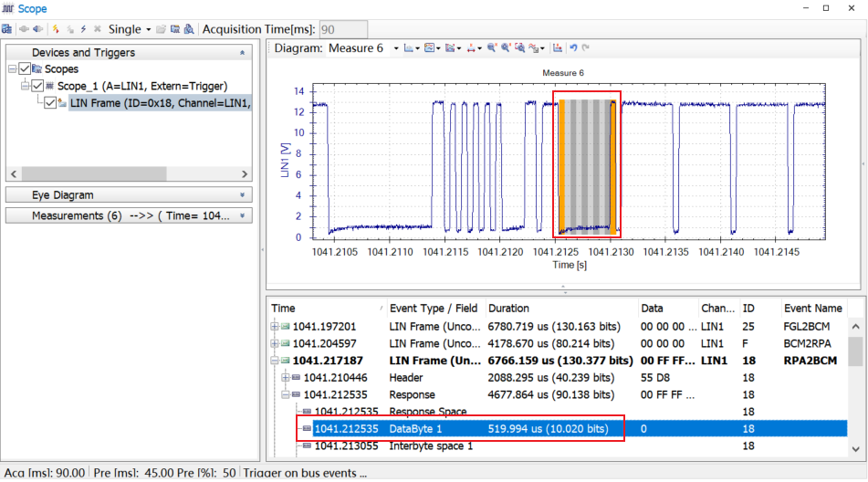868x482 pixels.
Task: Click the blue undo arrow icon
Action: point(573,48)
